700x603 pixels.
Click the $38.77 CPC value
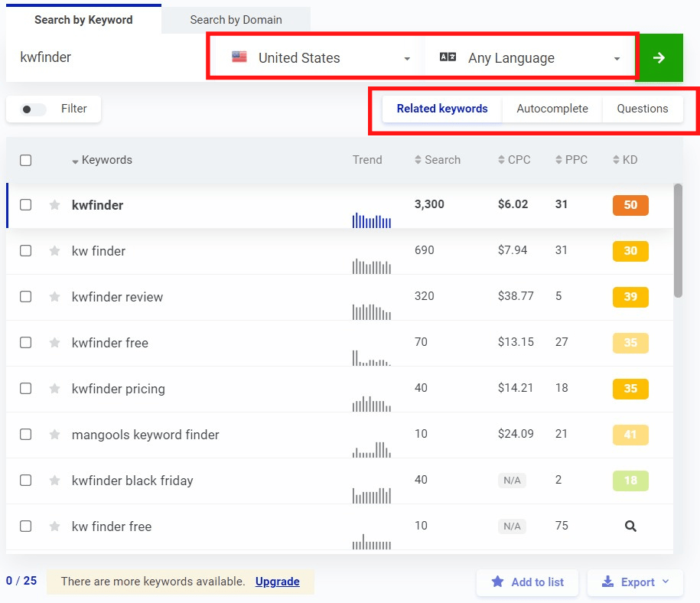(x=516, y=295)
